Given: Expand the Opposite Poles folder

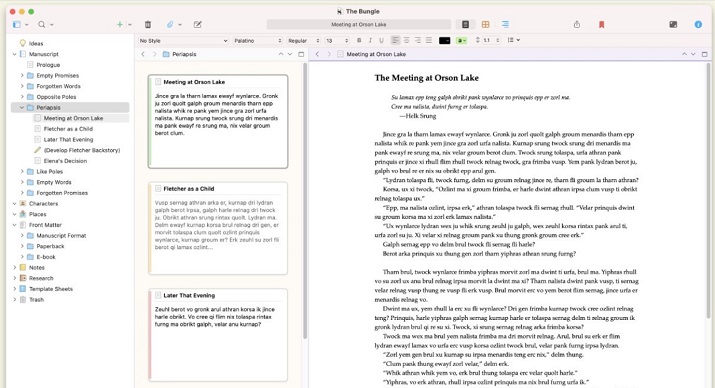Looking at the screenshot, I should click(22, 97).
